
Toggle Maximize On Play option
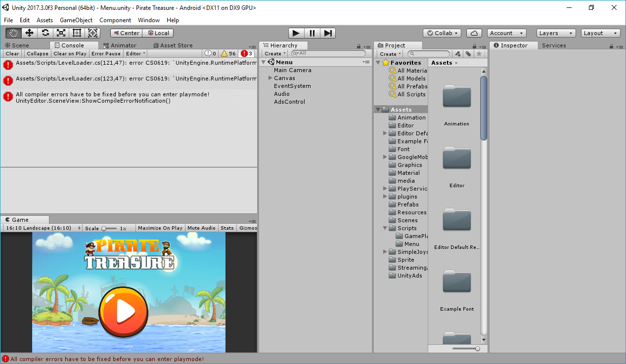coord(160,228)
